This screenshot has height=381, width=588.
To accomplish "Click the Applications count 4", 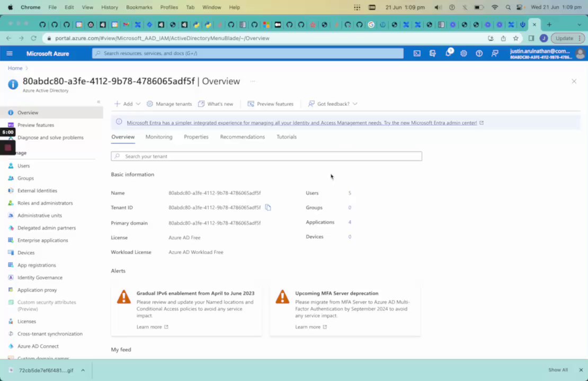I will pos(350,222).
